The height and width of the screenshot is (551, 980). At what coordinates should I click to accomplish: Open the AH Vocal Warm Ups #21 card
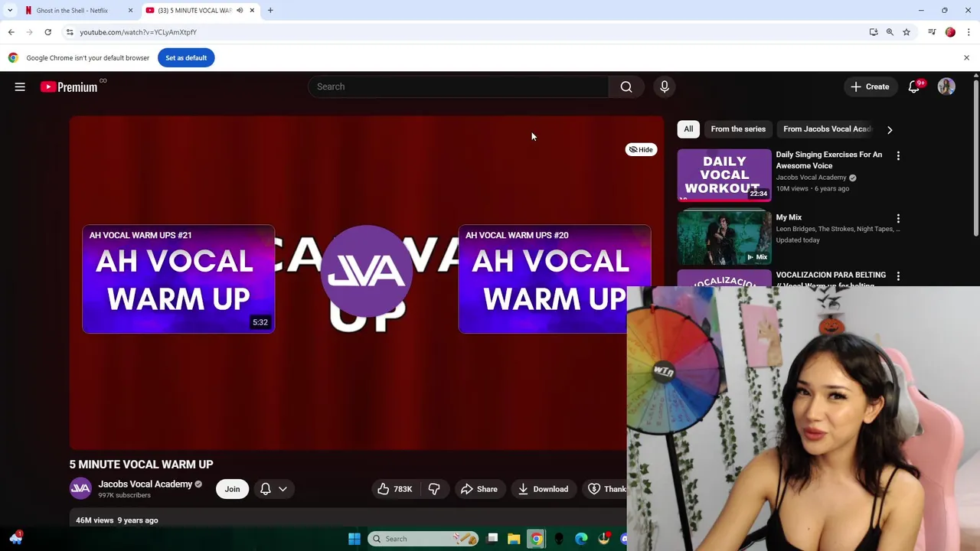178,279
